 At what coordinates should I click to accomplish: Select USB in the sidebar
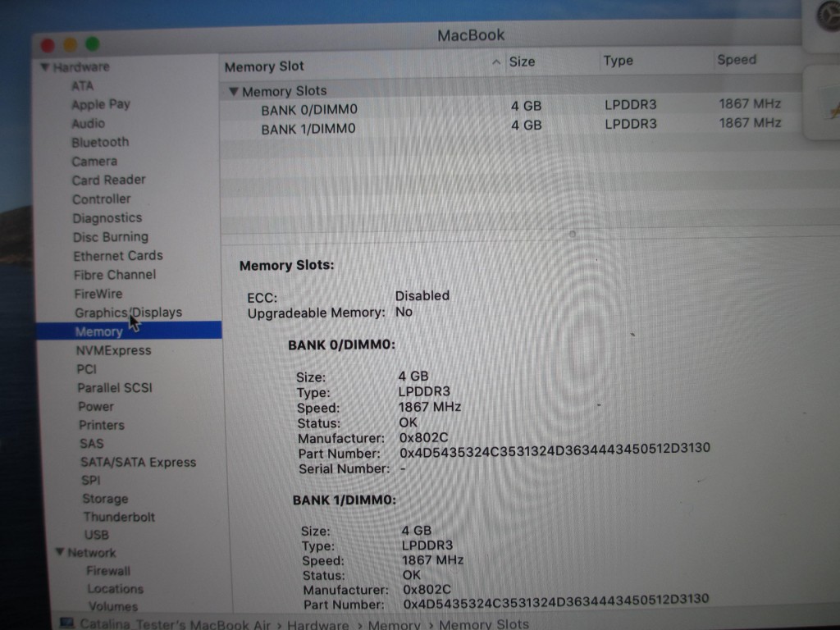point(97,535)
